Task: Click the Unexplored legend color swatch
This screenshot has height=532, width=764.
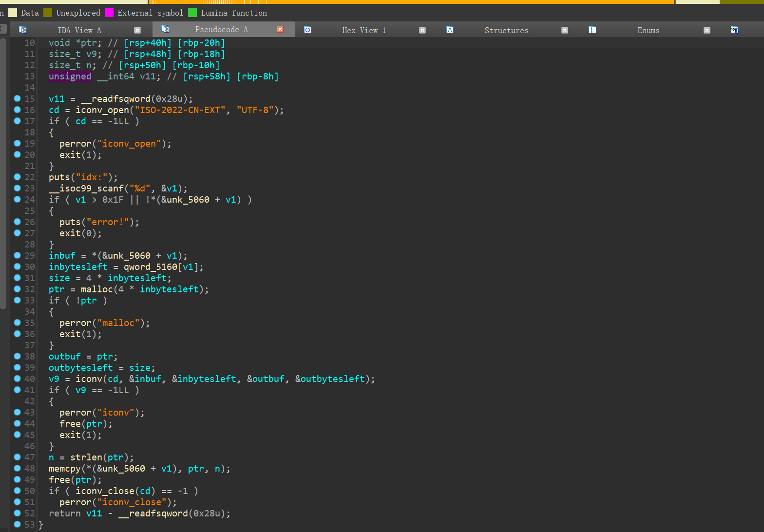Action: pyautogui.click(x=48, y=13)
